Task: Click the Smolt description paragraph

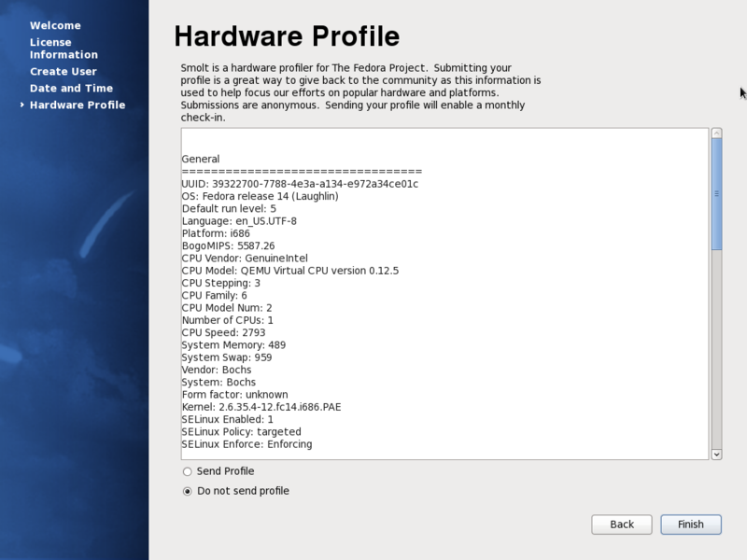Action: 360,92
